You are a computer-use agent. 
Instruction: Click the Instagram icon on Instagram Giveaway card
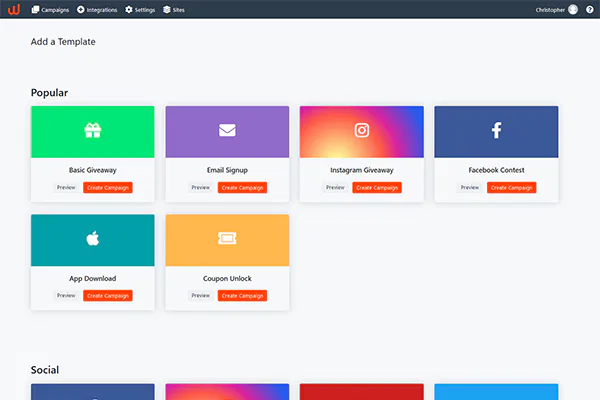[361, 130]
